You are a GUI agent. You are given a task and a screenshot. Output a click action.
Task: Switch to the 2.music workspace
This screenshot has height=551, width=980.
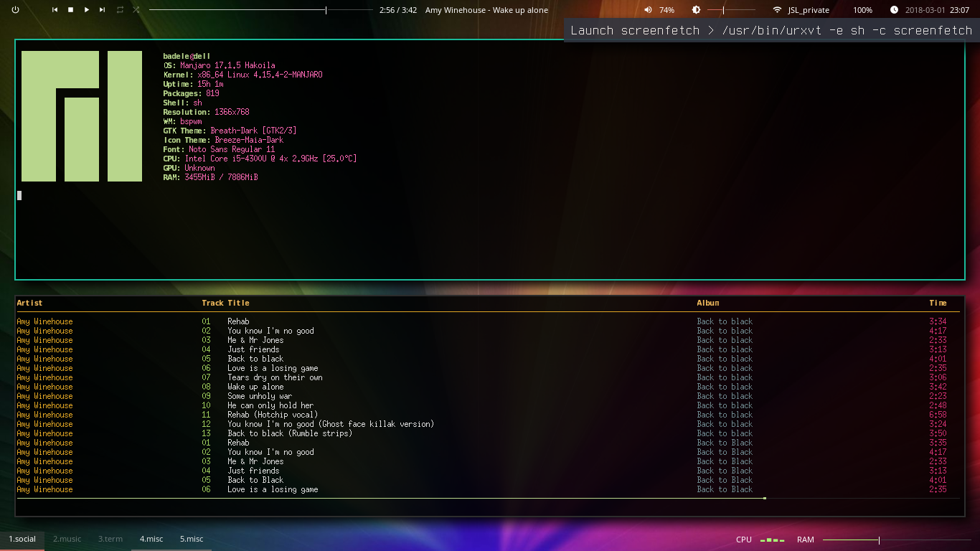(67, 540)
